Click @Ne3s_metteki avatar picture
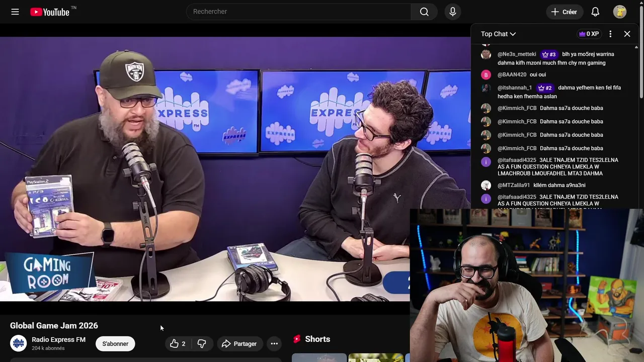The image size is (644, 362). [486, 54]
